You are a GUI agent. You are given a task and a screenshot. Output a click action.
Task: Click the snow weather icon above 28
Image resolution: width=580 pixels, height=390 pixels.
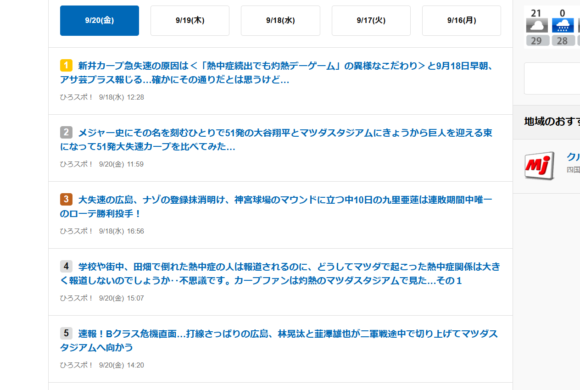tap(563, 26)
